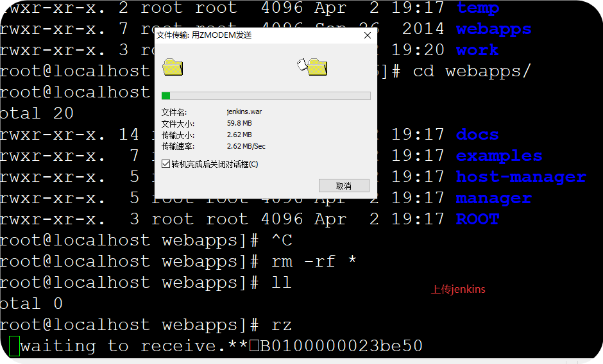
Task: Click the blue webapps directory name
Action: (x=493, y=29)
